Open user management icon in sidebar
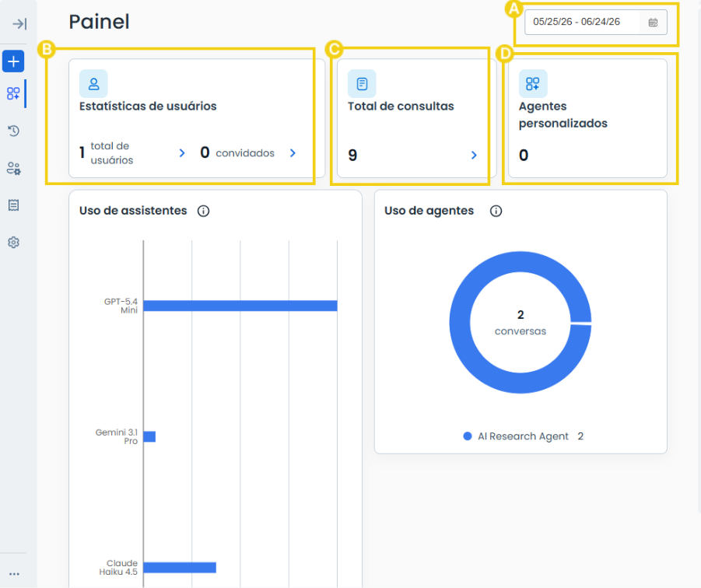This screenshot has width=701, height=588. pyautogui.click(x=13, y=169)
